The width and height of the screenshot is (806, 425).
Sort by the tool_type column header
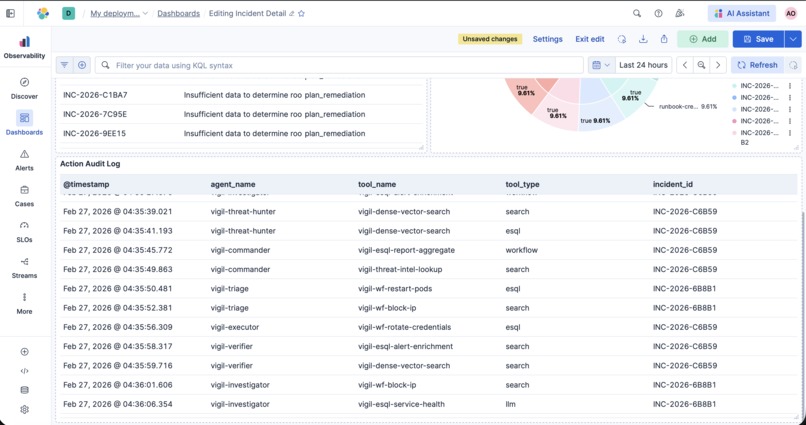coord(522,184)
